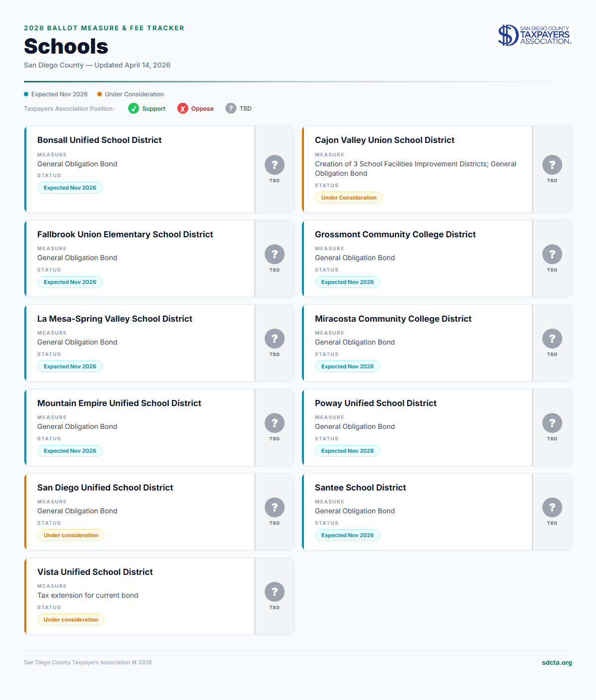Click TBD question icon for Mountain Empire Unified
Image resolution: width=596 pixels, height=700 pixels.
(275, 423)
